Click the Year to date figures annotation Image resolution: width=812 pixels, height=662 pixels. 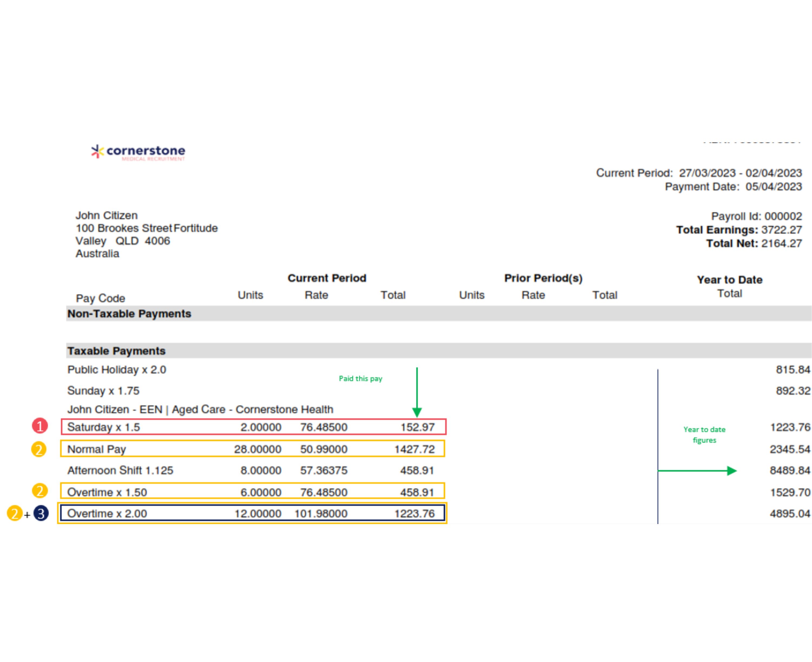(x=704, y=434)
